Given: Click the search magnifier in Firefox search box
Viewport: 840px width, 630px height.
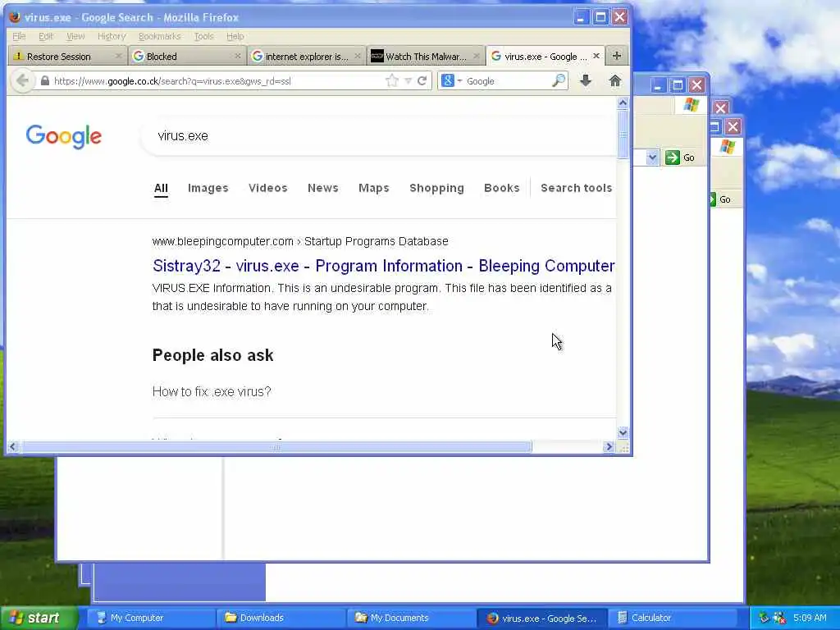Looking at the screenshot, I should tap(558, 81).
